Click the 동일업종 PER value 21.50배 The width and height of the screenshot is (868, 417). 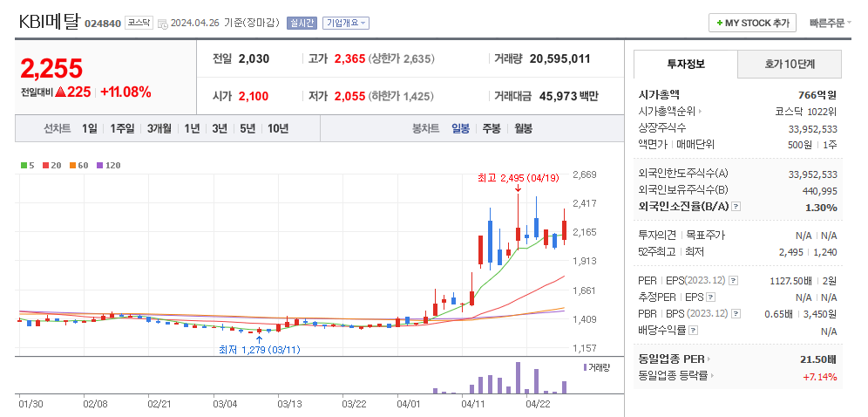pos(818,359)
